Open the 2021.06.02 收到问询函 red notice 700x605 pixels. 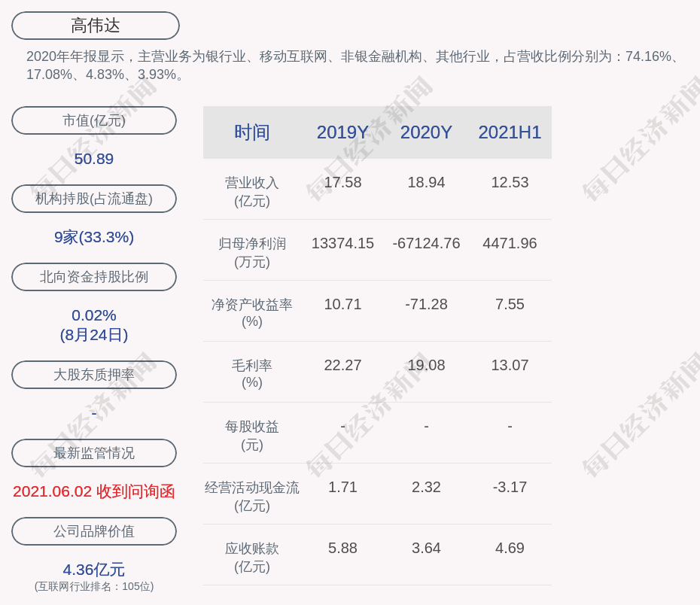click(x=94, y=491)
